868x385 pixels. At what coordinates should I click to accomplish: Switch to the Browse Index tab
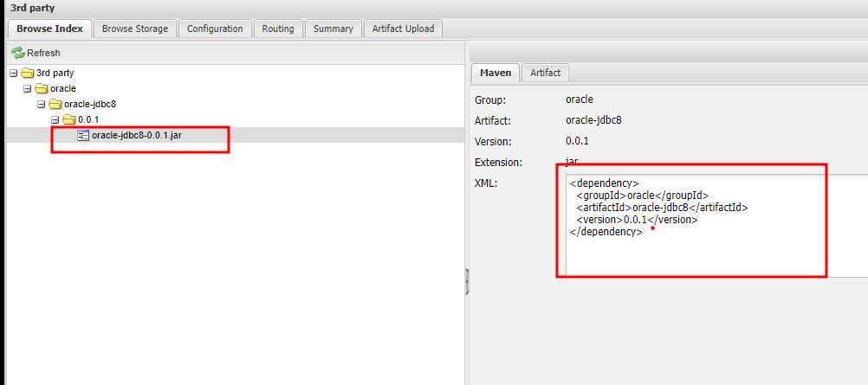pos(50,29)
